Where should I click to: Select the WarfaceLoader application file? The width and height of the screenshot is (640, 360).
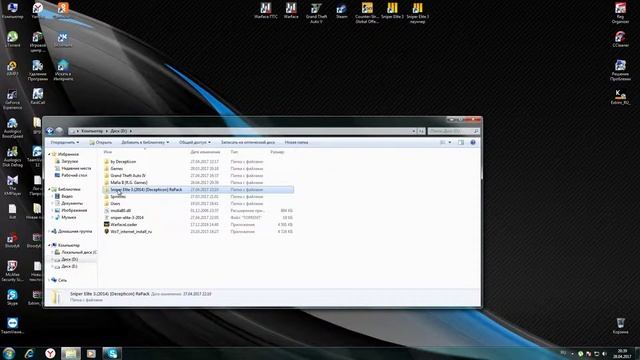click(x=198, y=224)
